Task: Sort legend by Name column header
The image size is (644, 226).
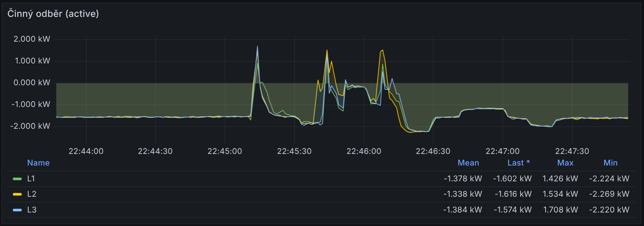Action: tap(38, 163)
